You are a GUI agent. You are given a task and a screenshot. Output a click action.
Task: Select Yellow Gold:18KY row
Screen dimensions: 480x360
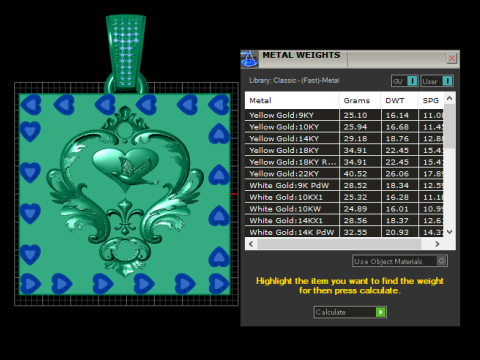344,150
